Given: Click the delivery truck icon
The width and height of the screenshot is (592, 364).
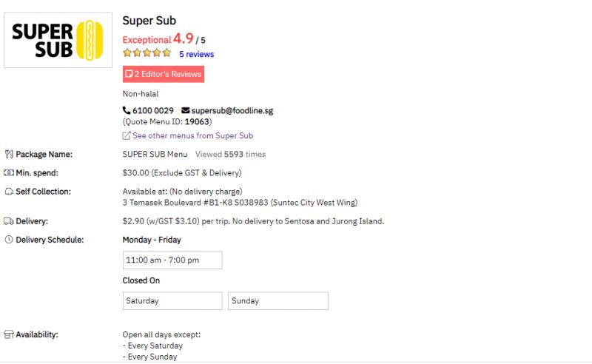Looking at the screenshot, I should click(9, 221).
